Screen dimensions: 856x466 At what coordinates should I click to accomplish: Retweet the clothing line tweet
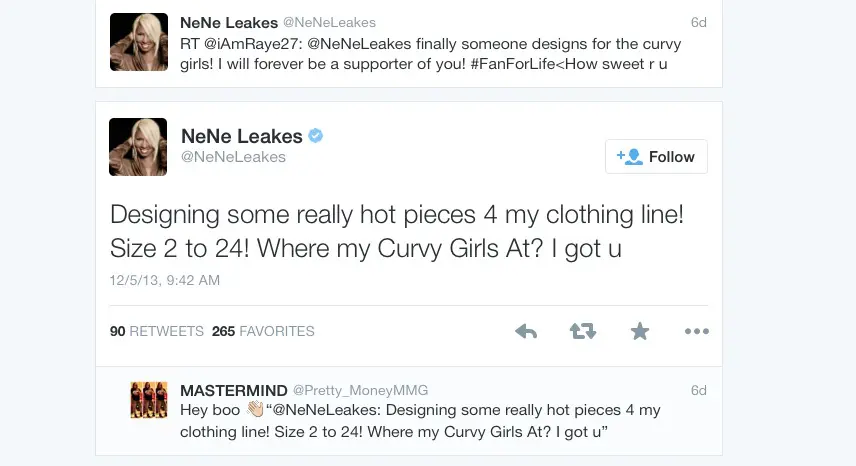point(583,331)
